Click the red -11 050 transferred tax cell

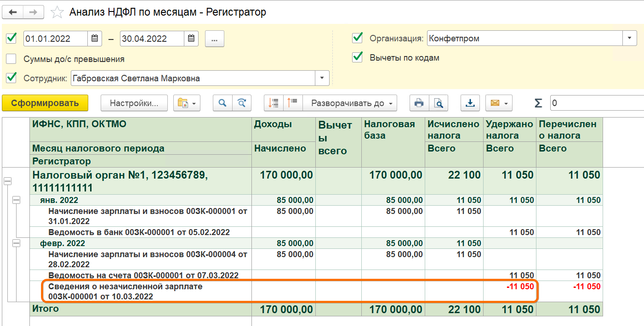(x=570, y=292)
